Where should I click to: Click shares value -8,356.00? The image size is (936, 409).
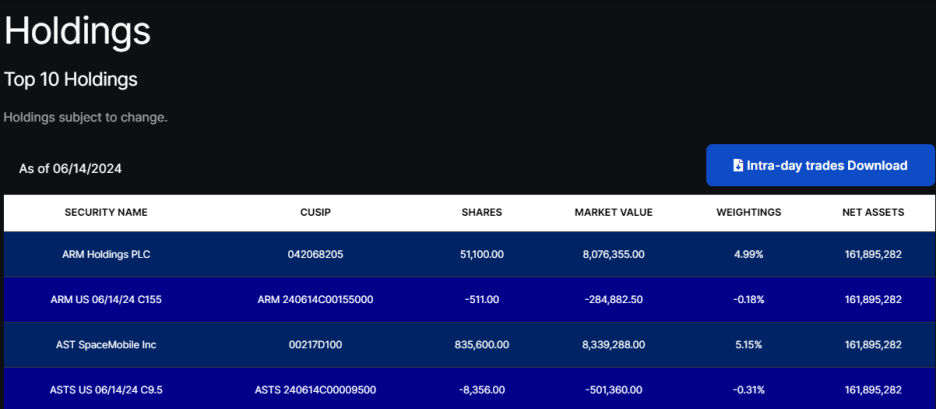point(482,390)
